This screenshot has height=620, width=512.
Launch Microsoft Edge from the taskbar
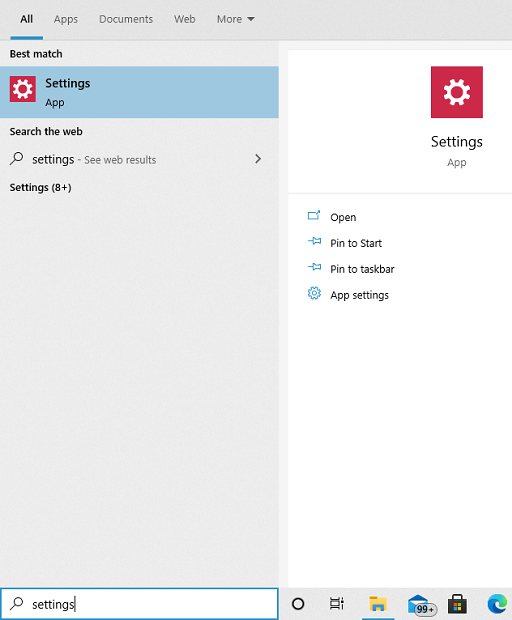(497, 604)
